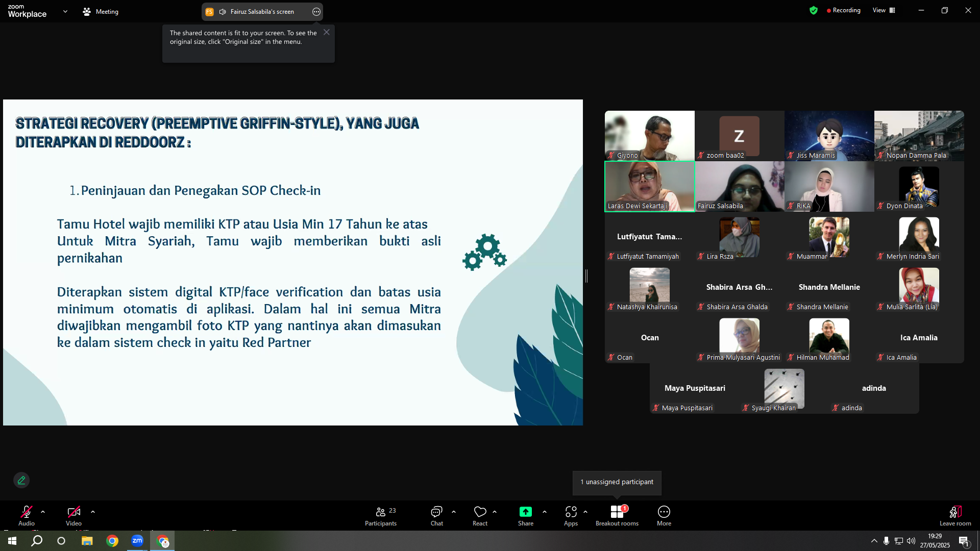
Task: Click the Cortana circle icon
Action: [x=61, y=541]
